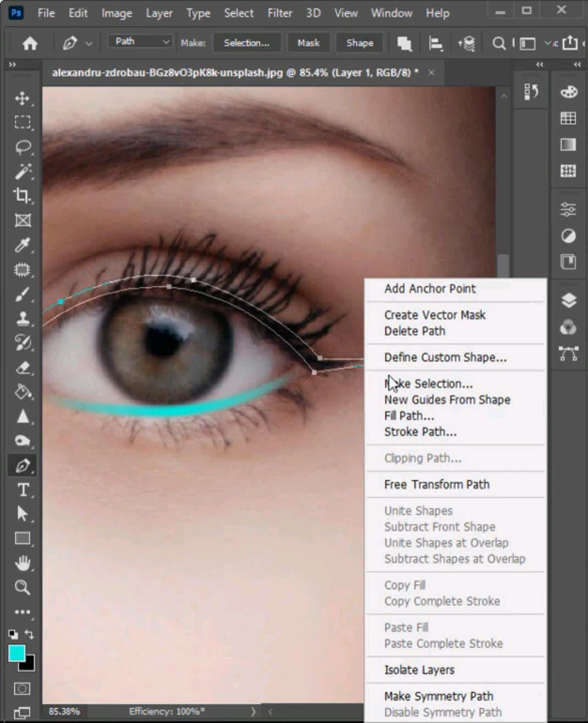Select Path mode in the options bar
588x723 pixels.
[x=139, y=41]
